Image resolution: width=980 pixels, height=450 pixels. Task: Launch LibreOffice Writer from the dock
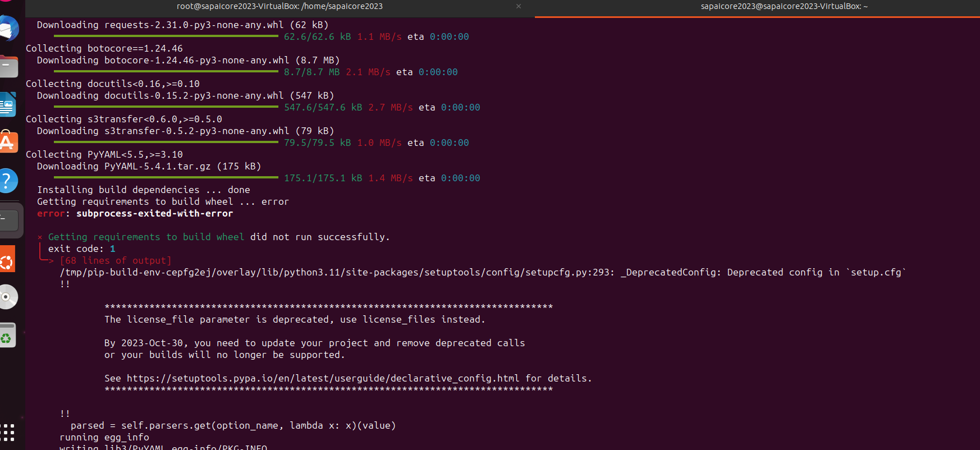(x=8, y=105)
